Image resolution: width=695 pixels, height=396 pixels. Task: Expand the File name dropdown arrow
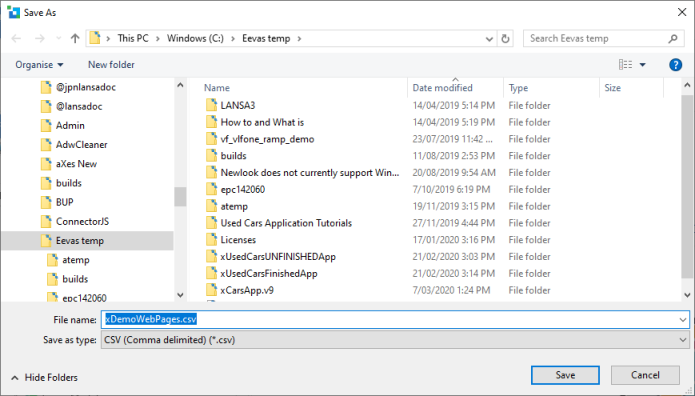point(683,320)
